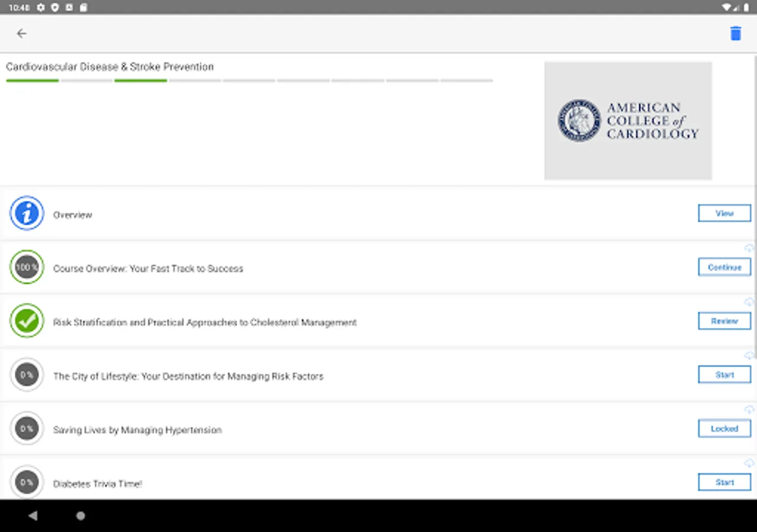
Task: Click the Wi-Fi signal icon in the status bar
Action: pyautogui.click(x=726, y=7)
